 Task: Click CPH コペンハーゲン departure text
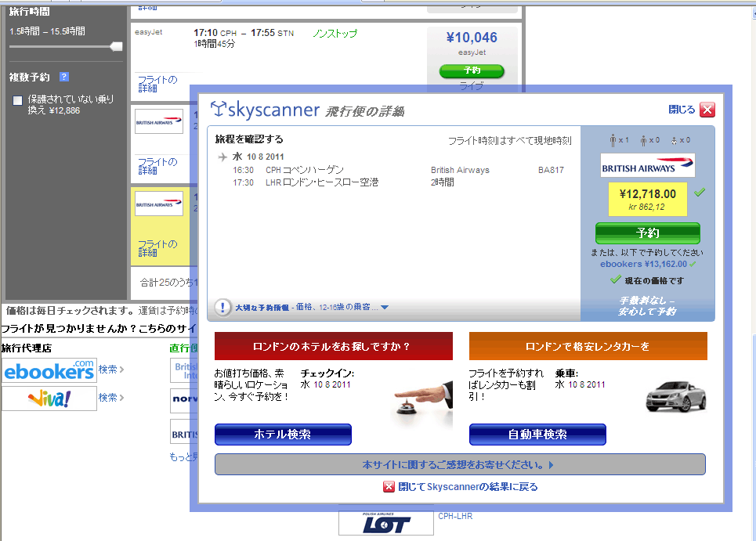pos(305,170)
